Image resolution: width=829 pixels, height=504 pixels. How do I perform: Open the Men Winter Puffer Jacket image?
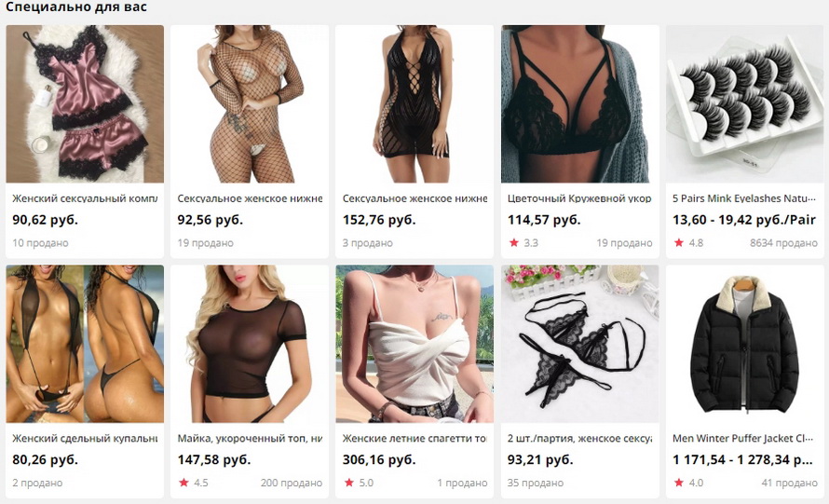(744, 344)
